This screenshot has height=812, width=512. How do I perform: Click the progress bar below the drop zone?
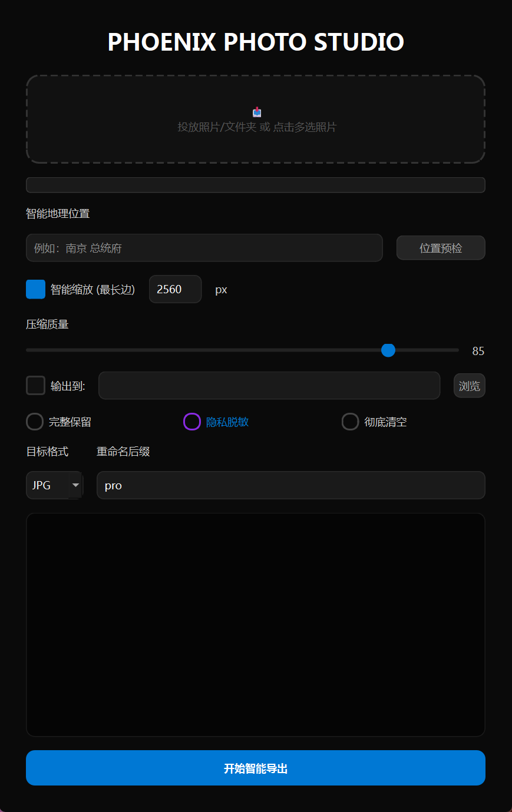coord(255,185)
